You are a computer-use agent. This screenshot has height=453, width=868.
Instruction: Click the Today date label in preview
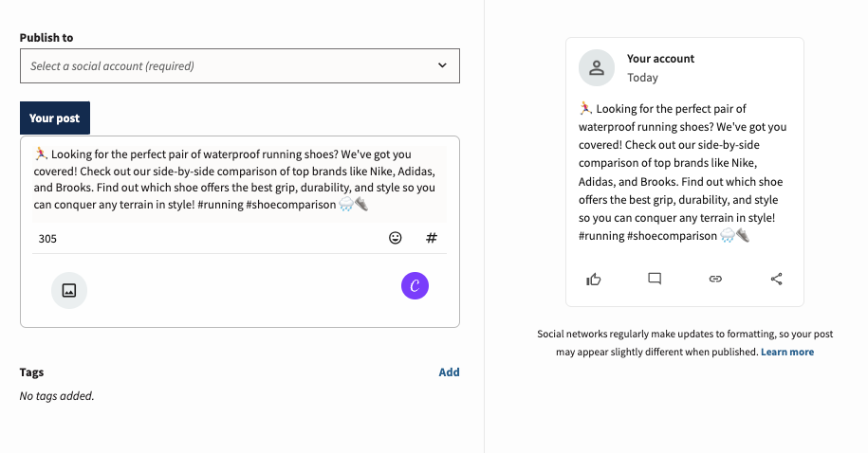point(642,78)
